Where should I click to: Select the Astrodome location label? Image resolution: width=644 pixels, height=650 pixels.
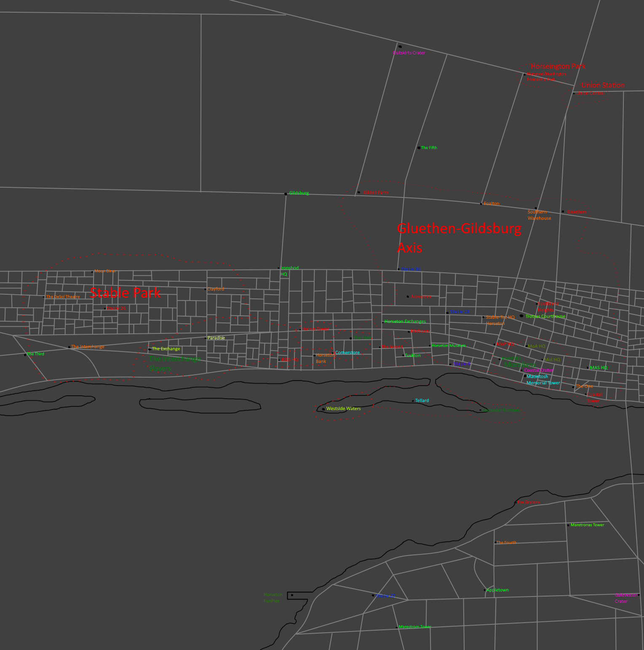(421, 297)
